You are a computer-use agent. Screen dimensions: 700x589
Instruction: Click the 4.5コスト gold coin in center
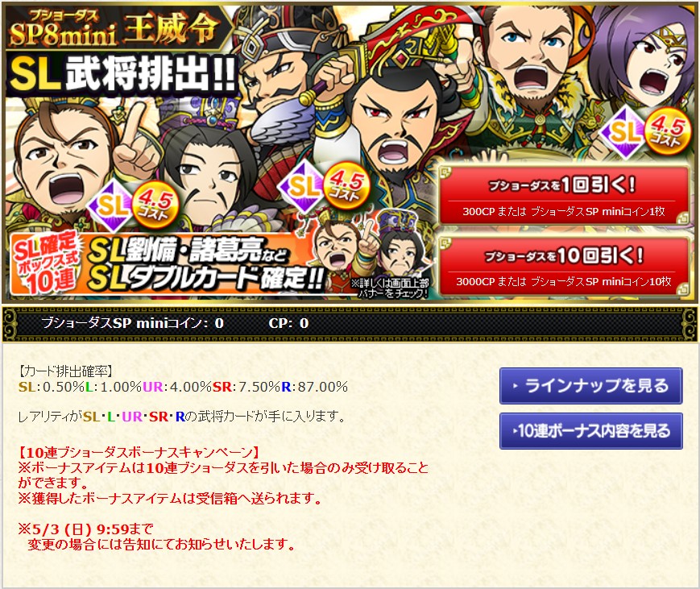(x=346, y=185)
